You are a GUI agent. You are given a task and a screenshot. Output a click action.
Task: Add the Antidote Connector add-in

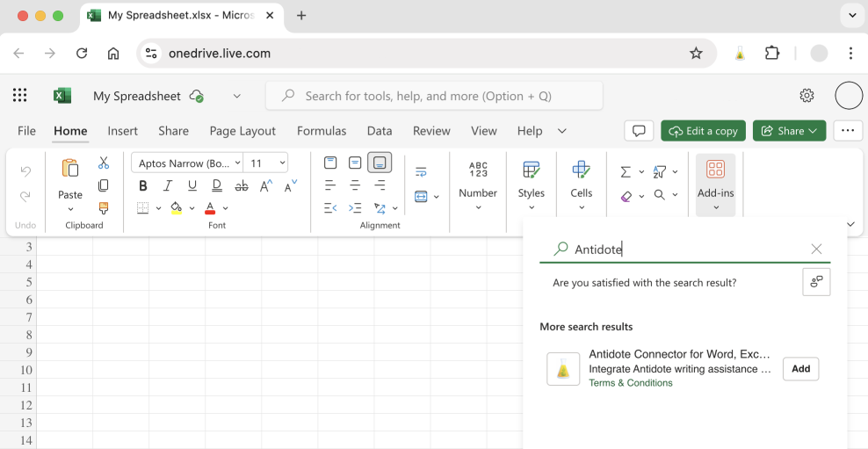click(800, 369)
